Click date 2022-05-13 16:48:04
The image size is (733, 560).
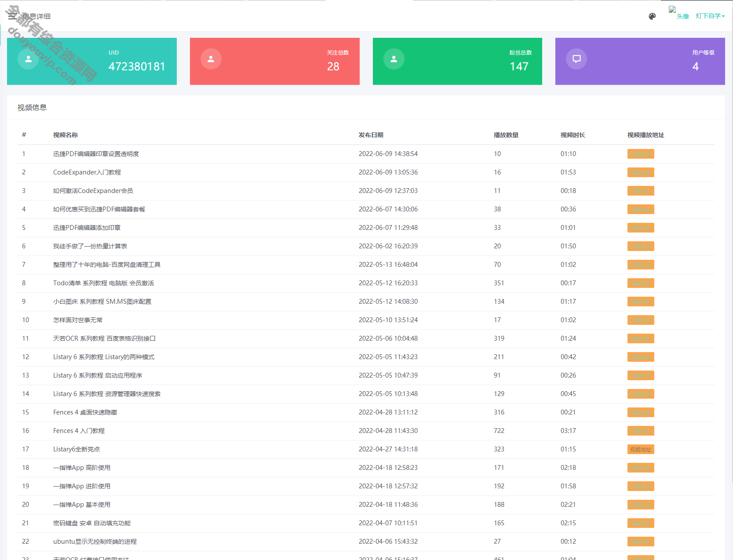click(388, 265)
